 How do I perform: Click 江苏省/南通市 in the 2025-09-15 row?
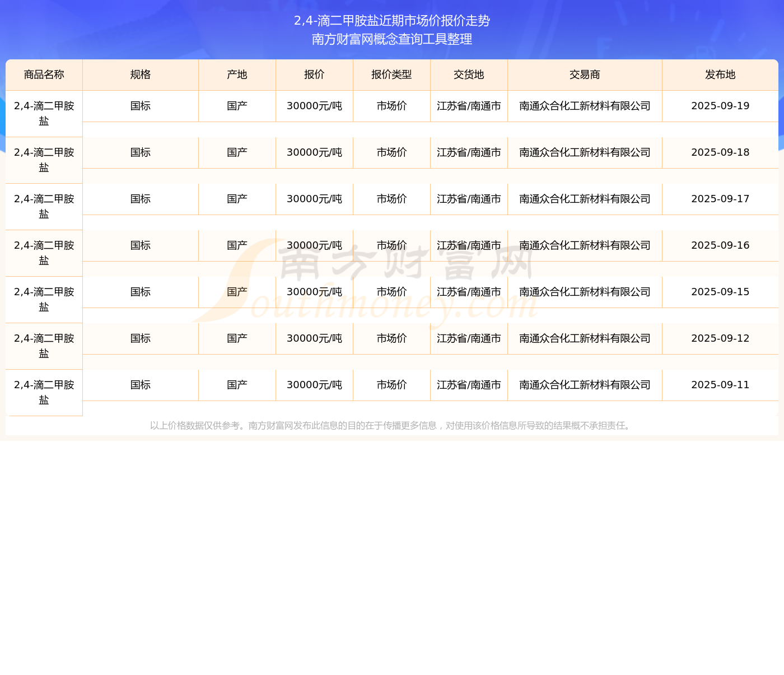(469, 292)
